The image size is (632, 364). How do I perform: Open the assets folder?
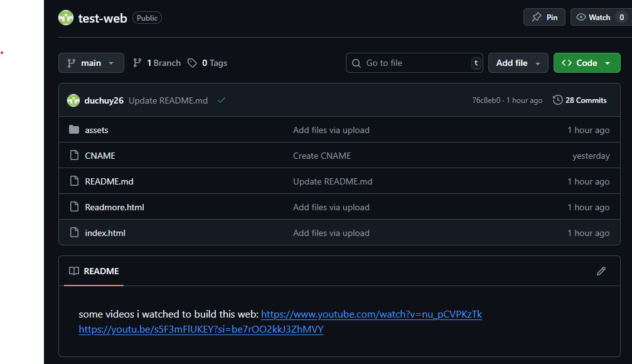[x=97, y=130]
